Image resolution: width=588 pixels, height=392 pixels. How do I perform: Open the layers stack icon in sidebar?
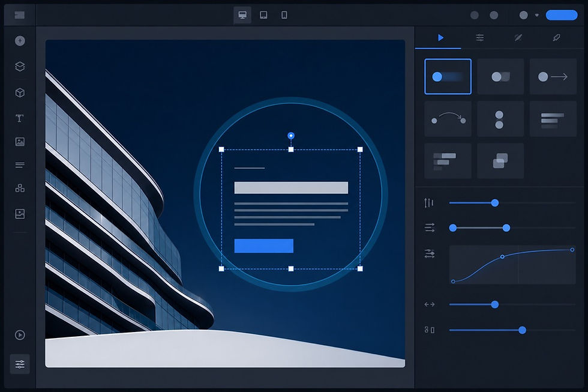(20, 67)
